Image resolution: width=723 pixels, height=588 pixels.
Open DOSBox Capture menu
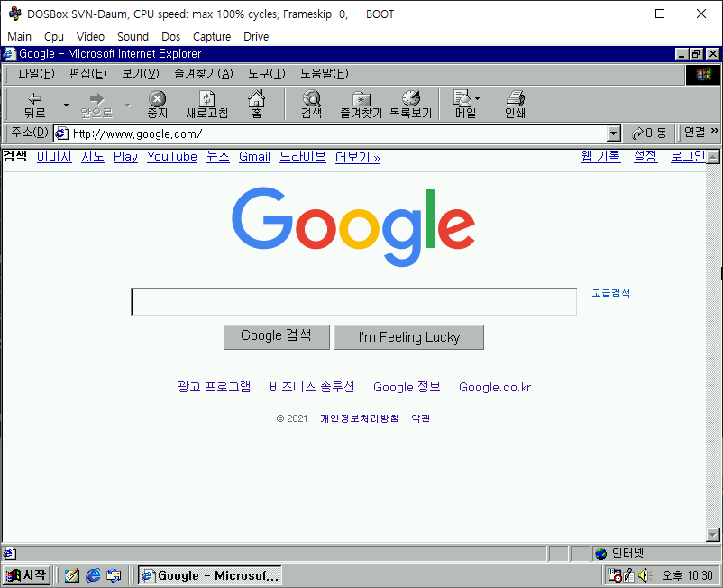coord(212,36)
